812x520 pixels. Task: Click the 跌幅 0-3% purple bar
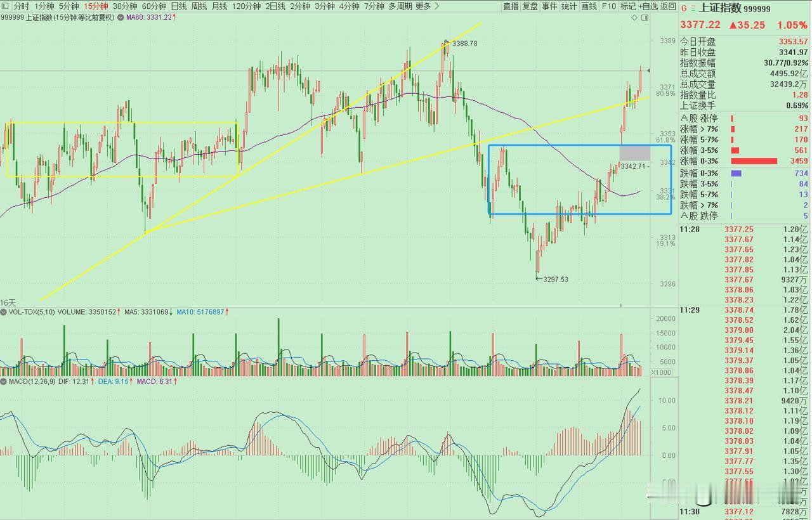[737, 173]
